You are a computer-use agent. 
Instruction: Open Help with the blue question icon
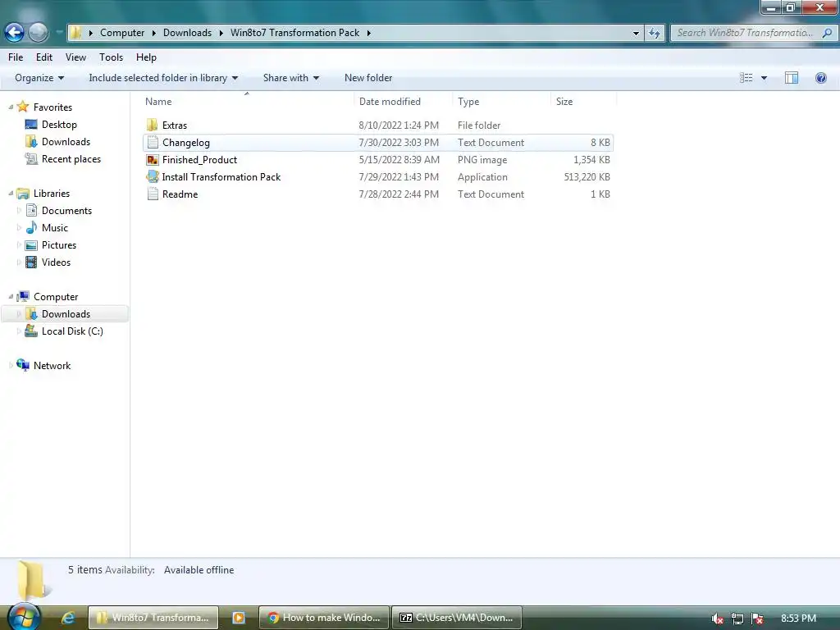pyautogui.click(x=820, y=78)
